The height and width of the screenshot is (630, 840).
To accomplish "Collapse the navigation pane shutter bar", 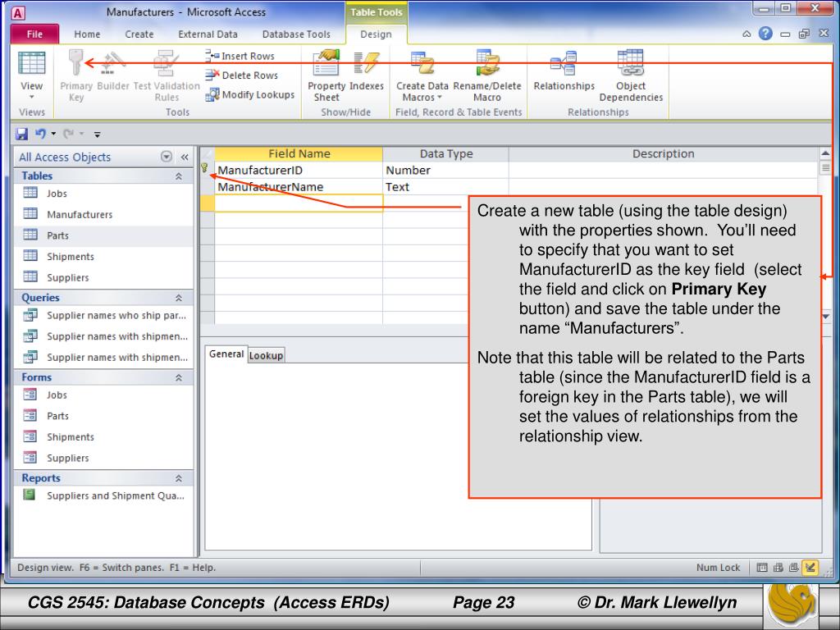I will [x=185, y=157].
